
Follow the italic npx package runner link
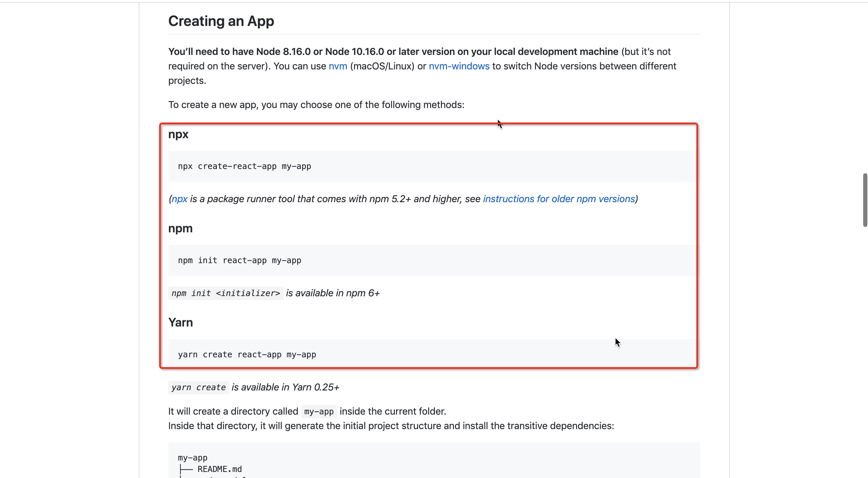[179, 199]
